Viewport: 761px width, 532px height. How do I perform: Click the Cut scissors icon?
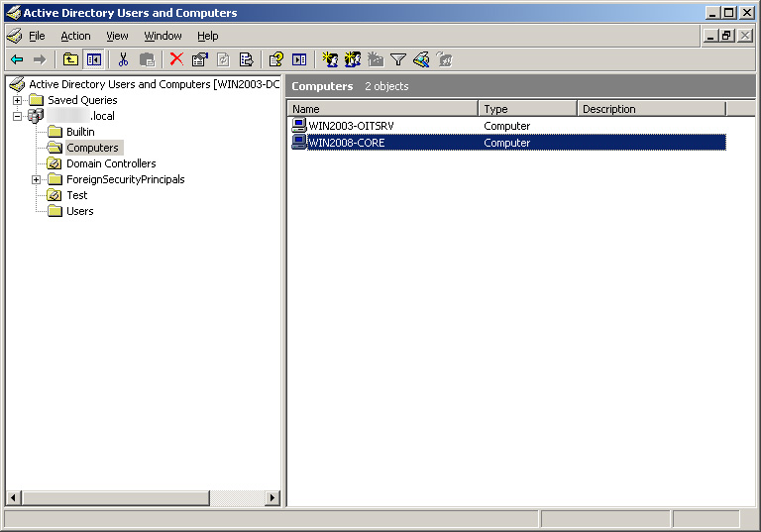[x=123, y=59]
